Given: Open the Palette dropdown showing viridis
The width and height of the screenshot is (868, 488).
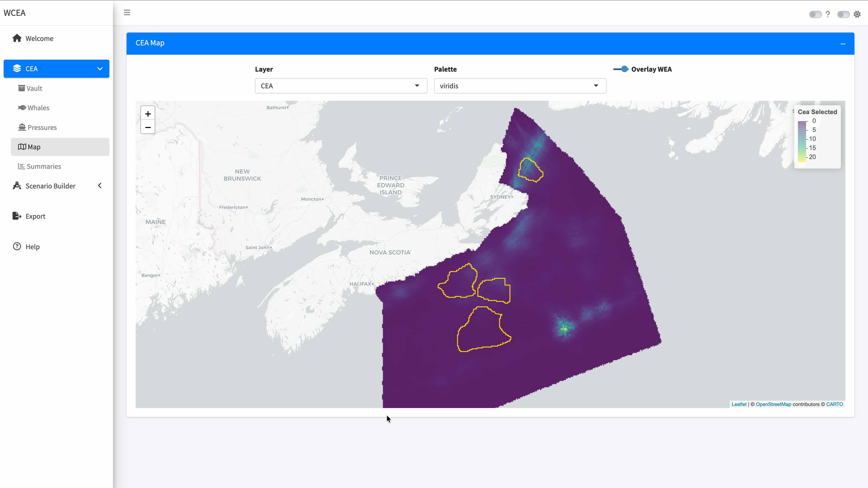Looking at the screenshot, I should (520, 86).
